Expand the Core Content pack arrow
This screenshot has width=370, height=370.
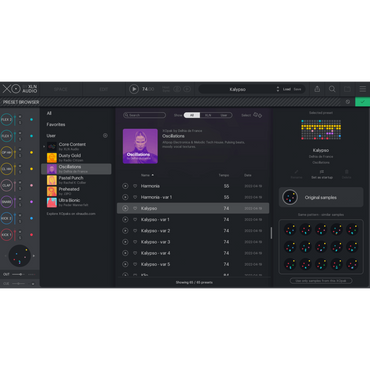pos(44,146)
